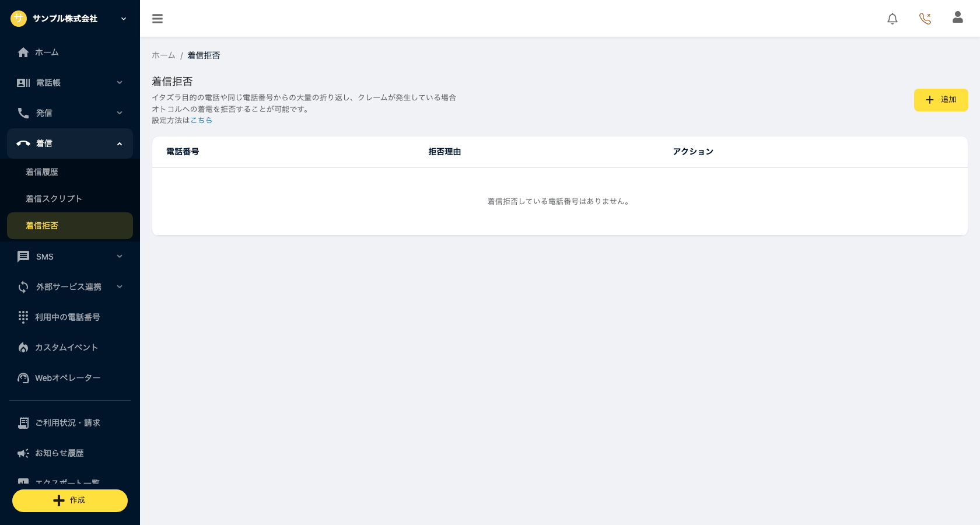Click the 外部サービス連携 sidebar label

[69, 287]
